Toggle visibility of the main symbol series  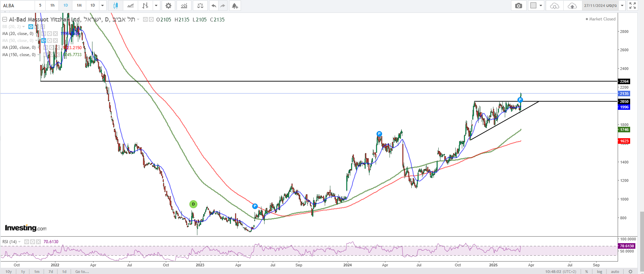click(x=145, y=20)
